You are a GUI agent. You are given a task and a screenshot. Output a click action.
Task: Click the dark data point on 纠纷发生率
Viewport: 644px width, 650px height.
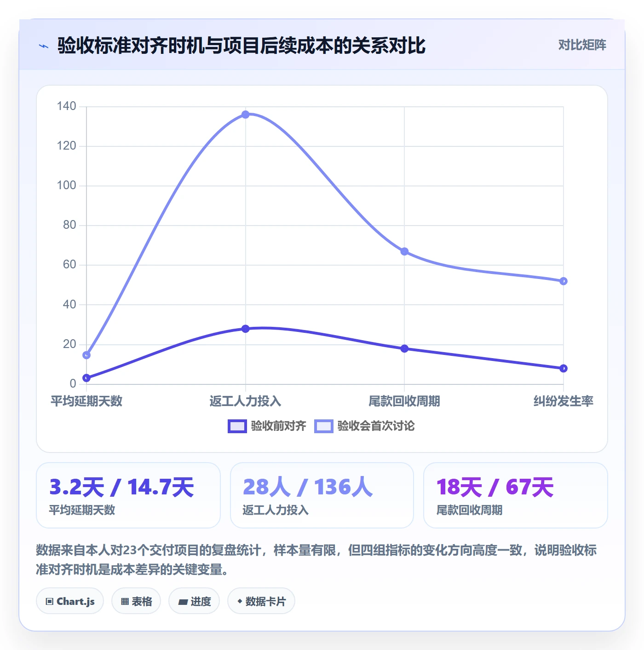click(563, 368)
